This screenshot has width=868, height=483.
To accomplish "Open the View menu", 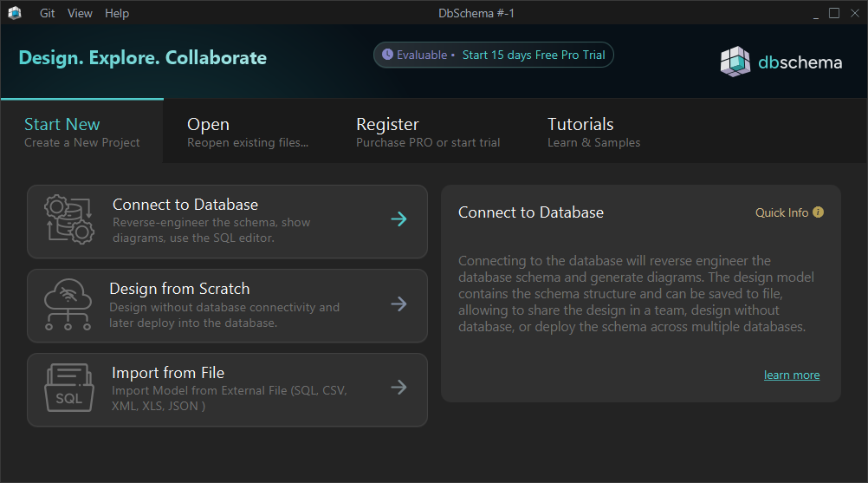I will point(80,13).
